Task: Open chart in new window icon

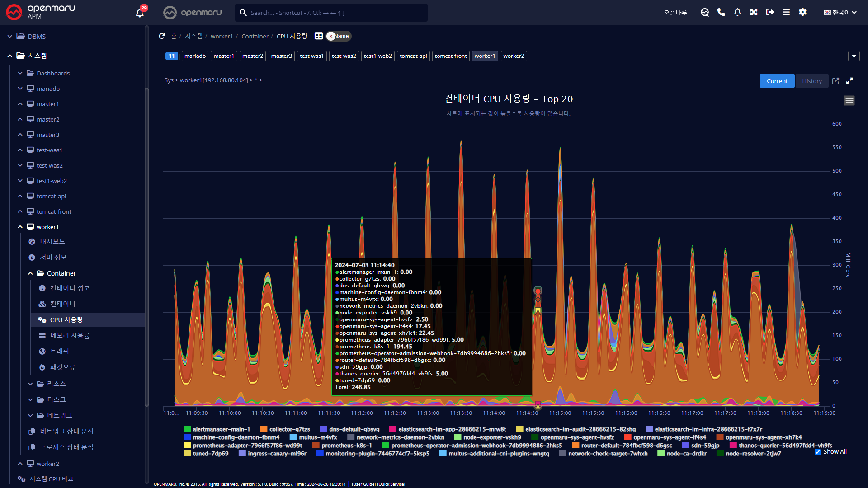Action: (x=835, y=81)
